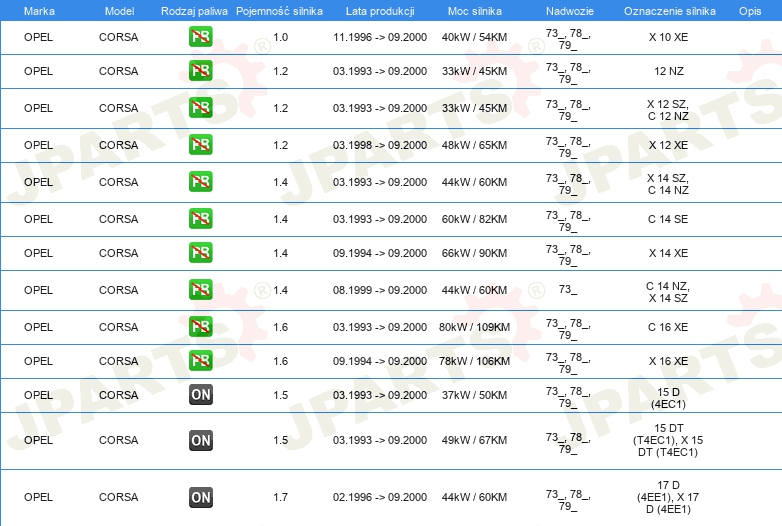Click the body cell showing only 73_

pos(568,289)
